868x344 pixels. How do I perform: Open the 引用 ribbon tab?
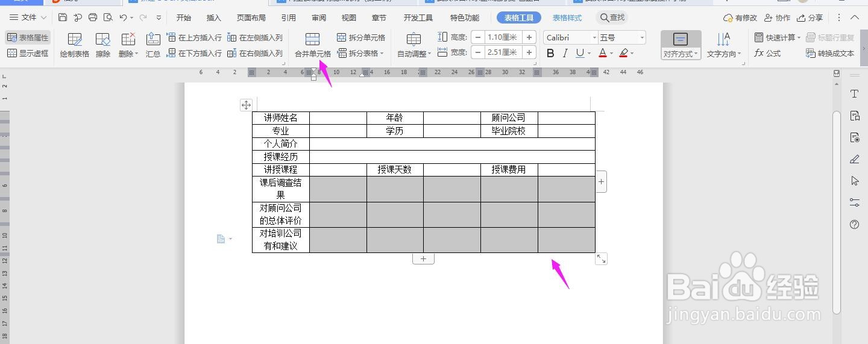tap(289, 18)
